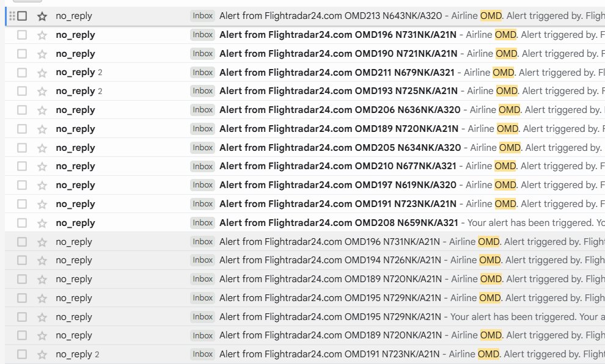Click sender 'no_reply' on the OMD208 row

tap(75, 223)
